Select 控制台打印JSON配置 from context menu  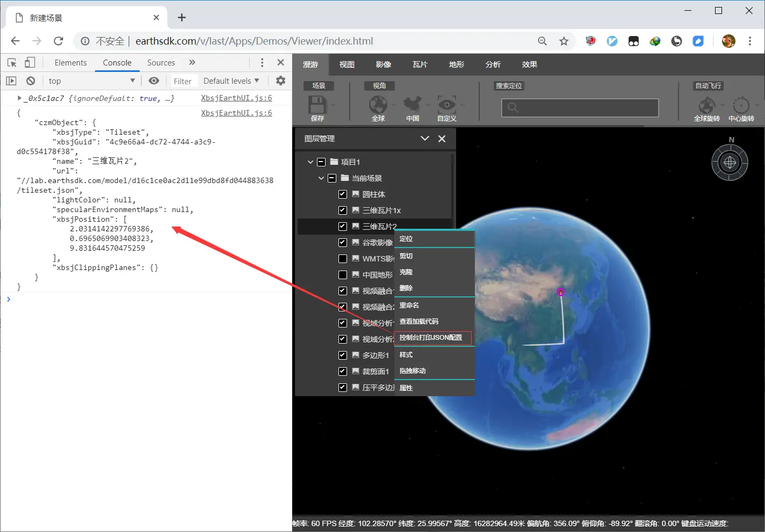point(431,338)
